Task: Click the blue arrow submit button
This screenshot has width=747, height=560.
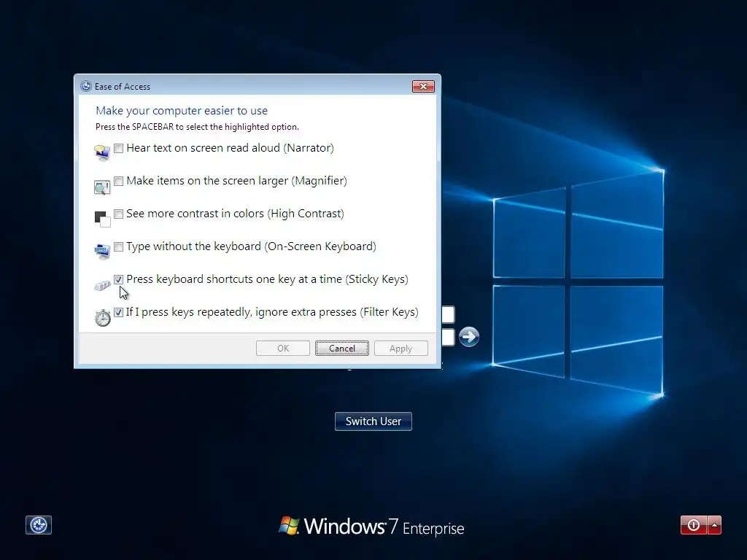Action: click(x=469, y=337)
